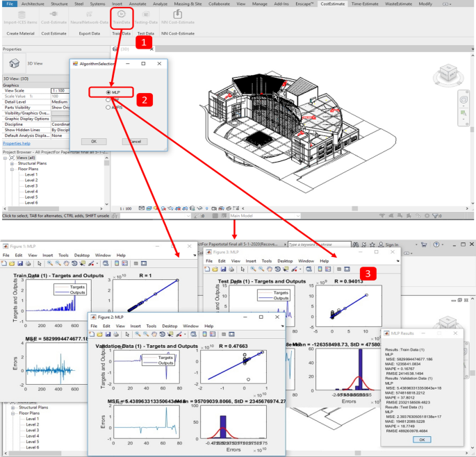
Task: Click Insert Colorbar icon in Figure 1 toolbar
Action: (117, 263)
